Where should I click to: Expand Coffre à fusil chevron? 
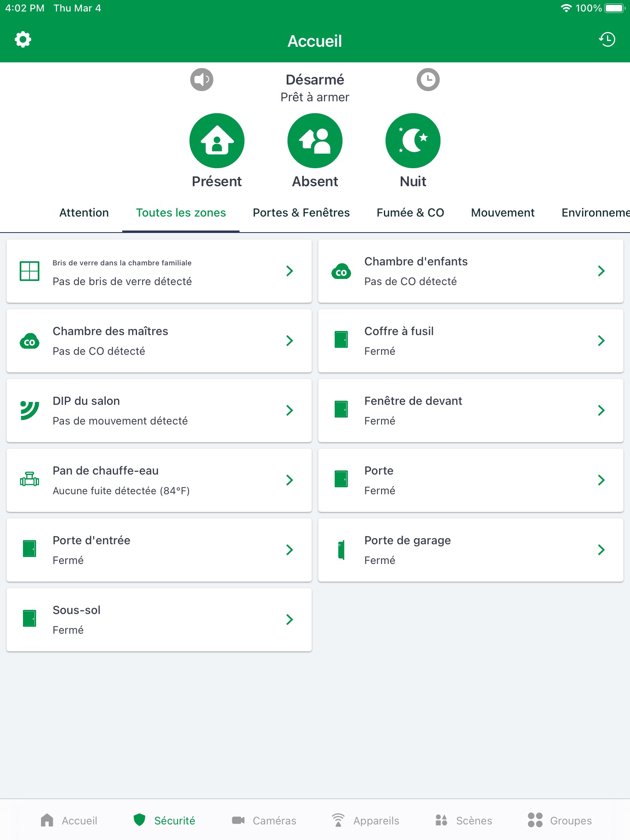click(x=601, y=340)
